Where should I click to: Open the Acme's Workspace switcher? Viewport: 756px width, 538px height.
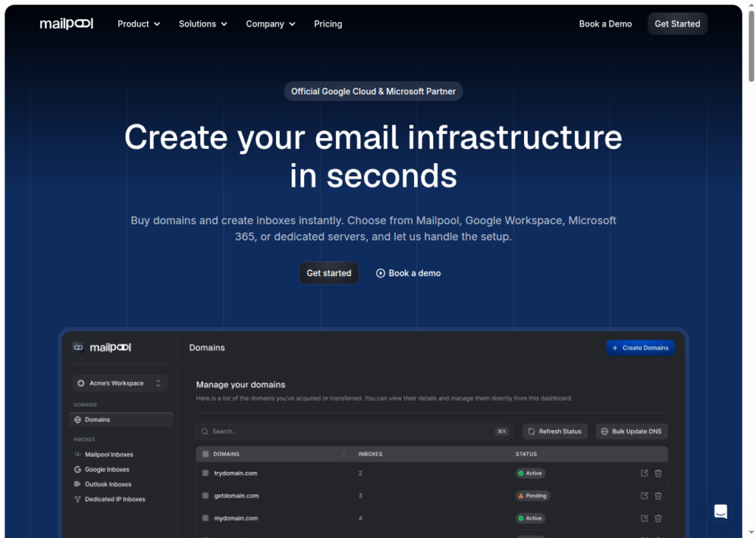pyautogui.click(x=120, y=383)
